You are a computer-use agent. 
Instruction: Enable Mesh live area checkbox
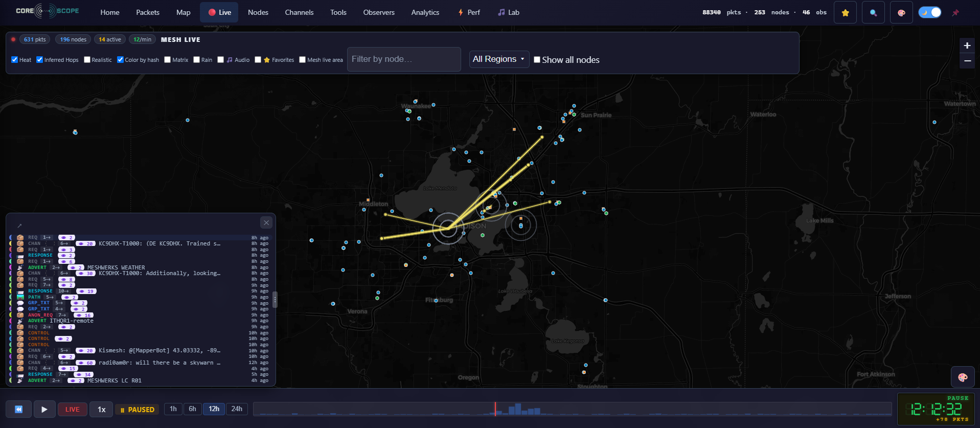302,60
